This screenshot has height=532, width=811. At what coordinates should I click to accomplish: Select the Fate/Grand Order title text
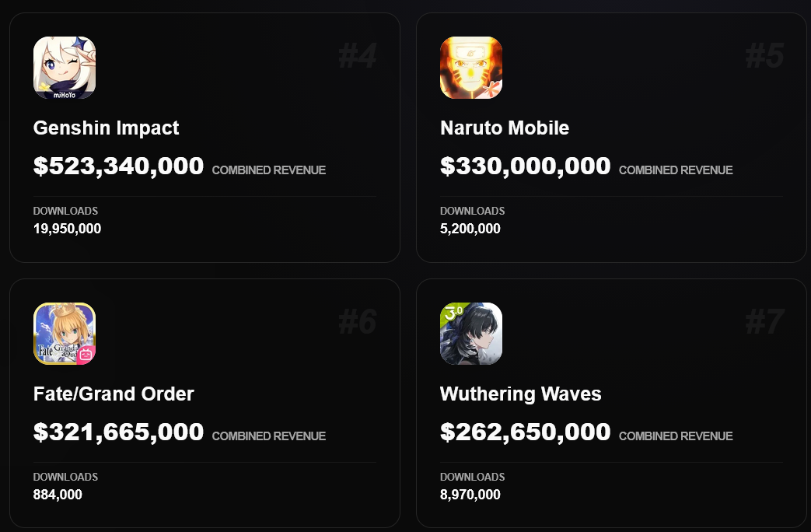click(x=114, y=394)
